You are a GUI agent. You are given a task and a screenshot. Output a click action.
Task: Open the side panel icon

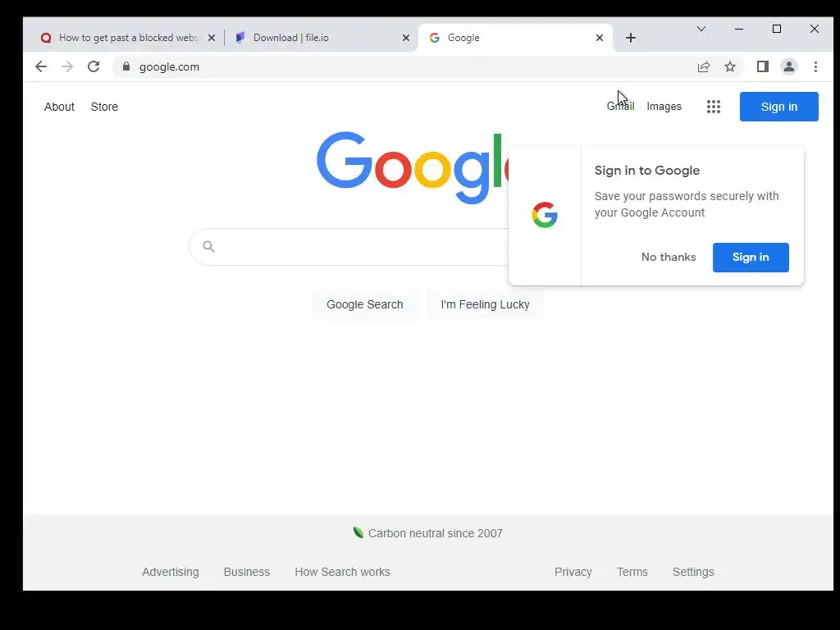(x=762, y=67)
